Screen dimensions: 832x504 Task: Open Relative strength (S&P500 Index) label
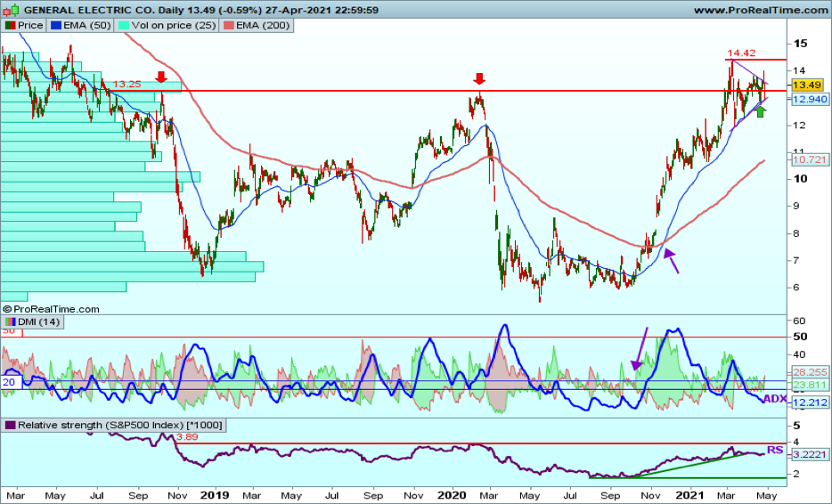click(x=113, y=425)
